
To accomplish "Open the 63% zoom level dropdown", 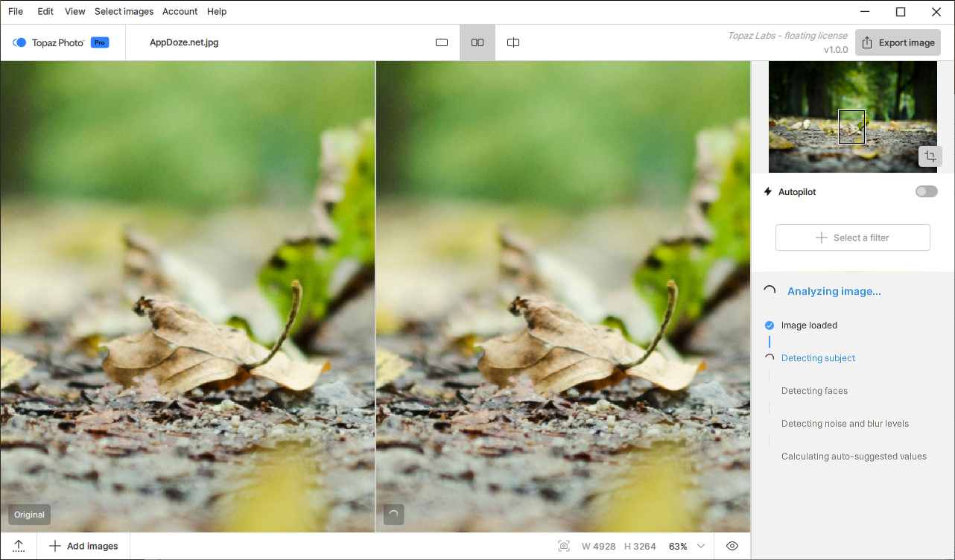I will coord(687,546).
